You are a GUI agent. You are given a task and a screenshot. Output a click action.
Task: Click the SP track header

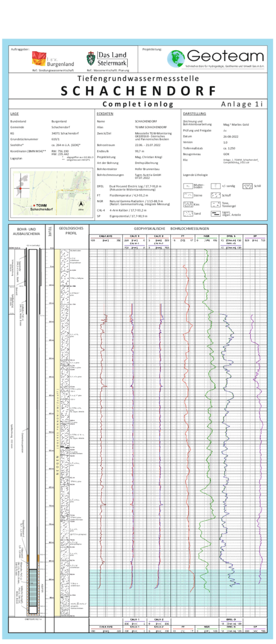255,236
